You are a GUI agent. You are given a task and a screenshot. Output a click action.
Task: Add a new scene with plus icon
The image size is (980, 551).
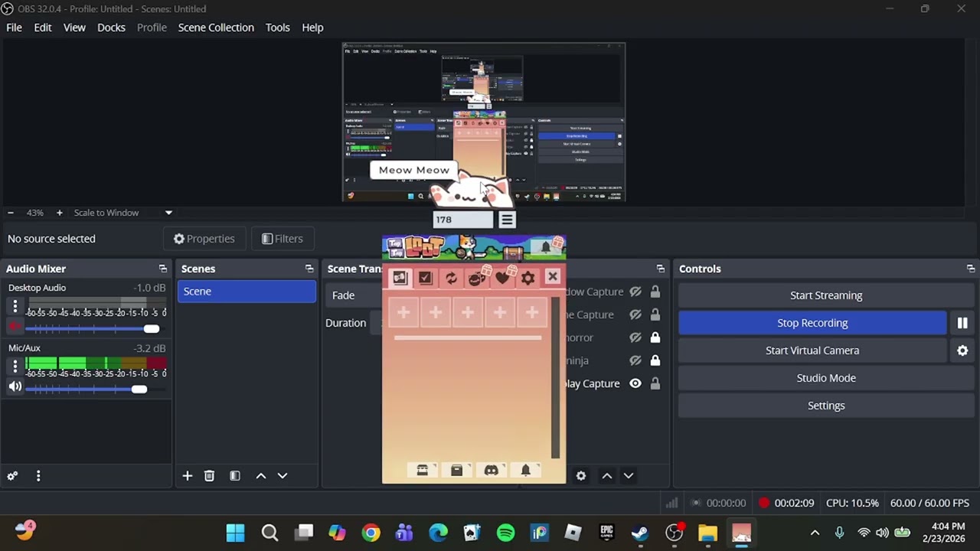pos(188,476)
